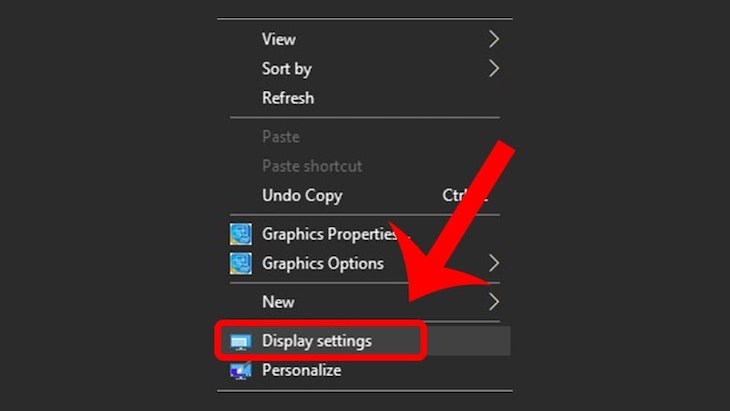Click the Graphics Options icon

[240, 263]
